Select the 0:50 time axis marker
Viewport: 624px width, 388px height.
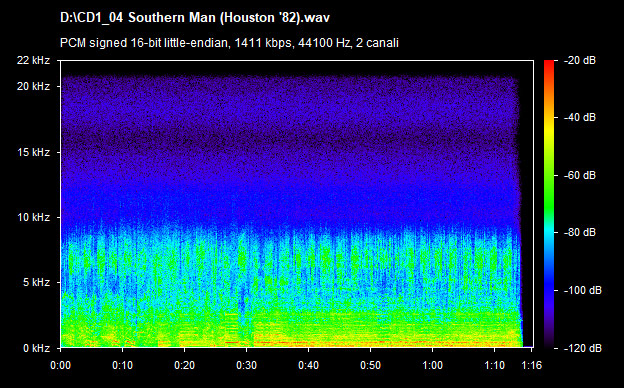[370, 365]
